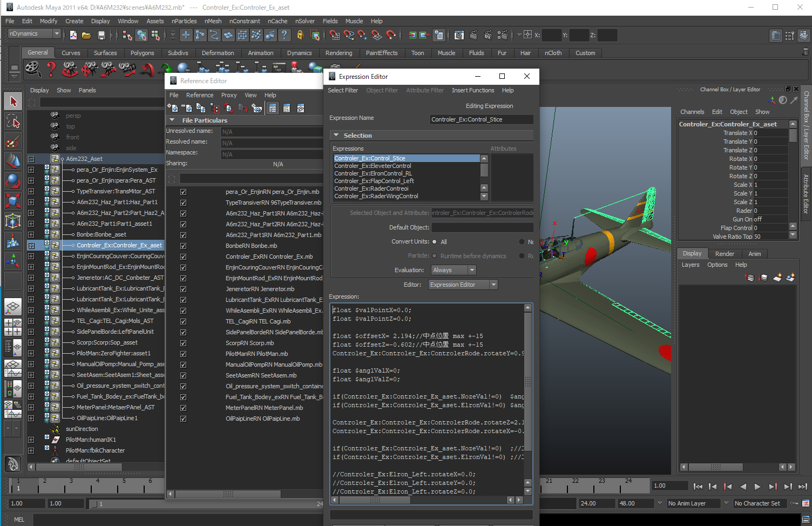Click play forwards button
This screenshot has height=526, width=812.
click(757, 487)
